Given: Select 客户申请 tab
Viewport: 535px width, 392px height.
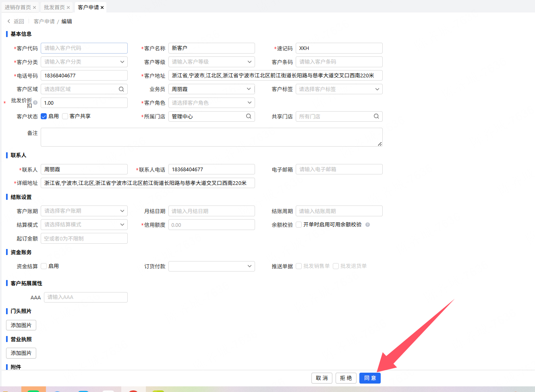Looking at the screenshot, I should pos(88,8).
